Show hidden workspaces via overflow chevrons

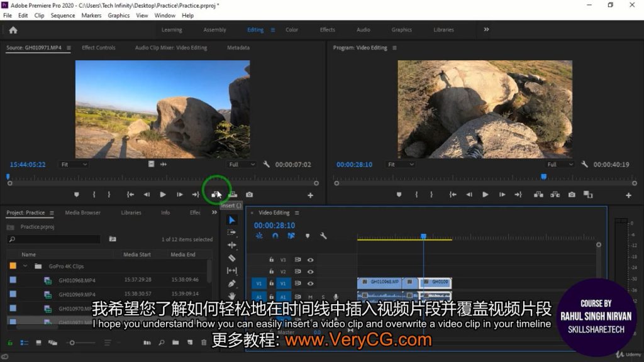(486, 30)
